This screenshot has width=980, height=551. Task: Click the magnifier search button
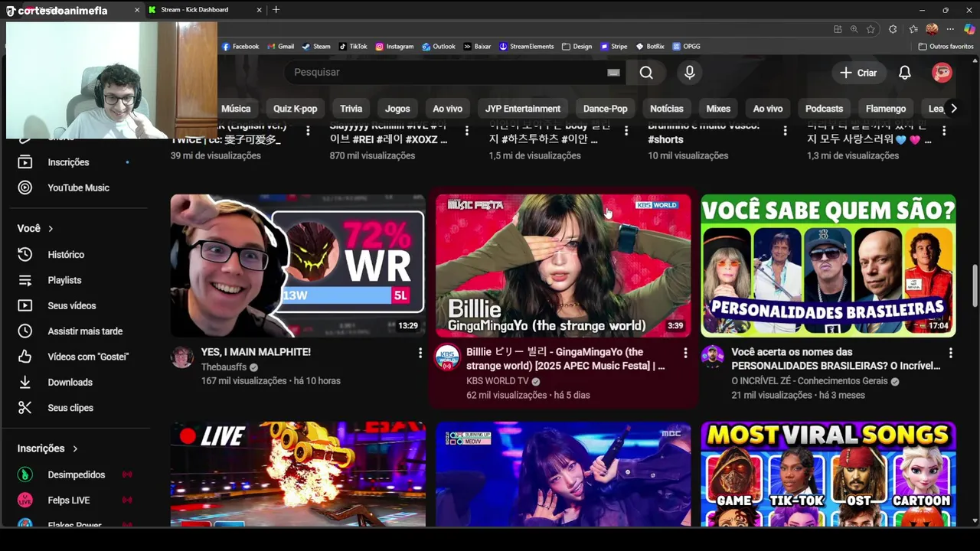pyautogui.click(x=646, y=72)
